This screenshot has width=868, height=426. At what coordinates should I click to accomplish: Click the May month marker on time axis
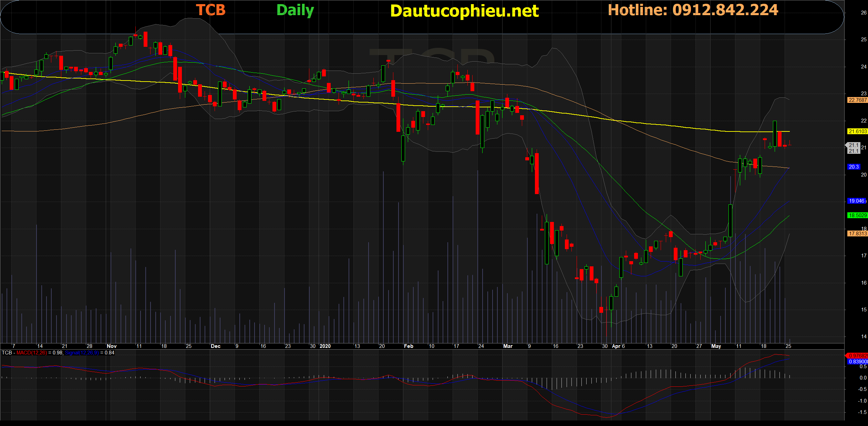pos(716,346)
